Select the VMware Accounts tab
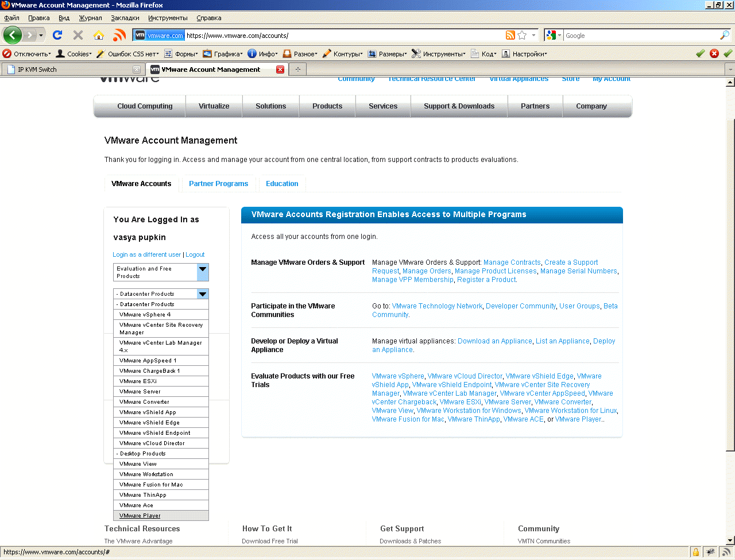This screenshot has height=560, width=735. (x=141, y=184)
